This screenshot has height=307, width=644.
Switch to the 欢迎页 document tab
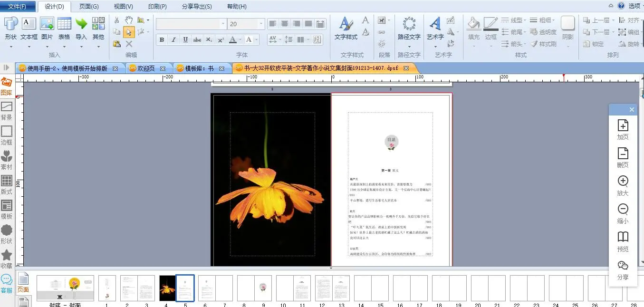(x=146, y=68)
